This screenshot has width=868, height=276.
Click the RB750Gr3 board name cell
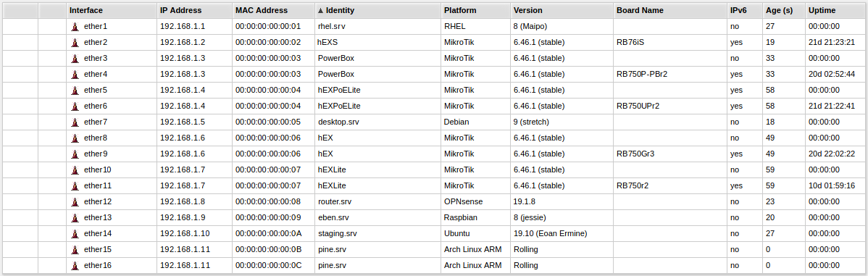click(x=636, y=154)
